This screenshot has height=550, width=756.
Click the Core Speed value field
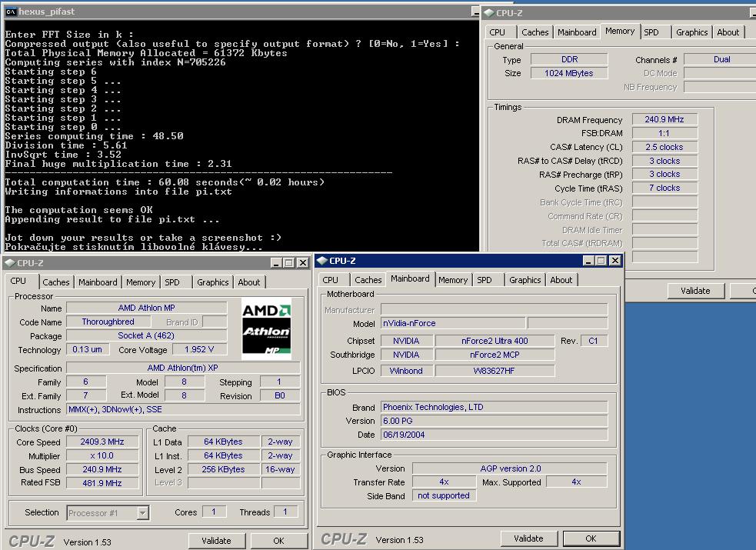click(102, 442)
